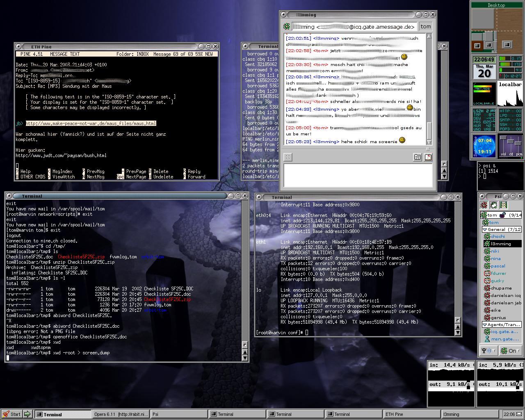525x420 pixels.
Task: Click the green M icon in Psi toolbar
Action: (x=504, y=205)
